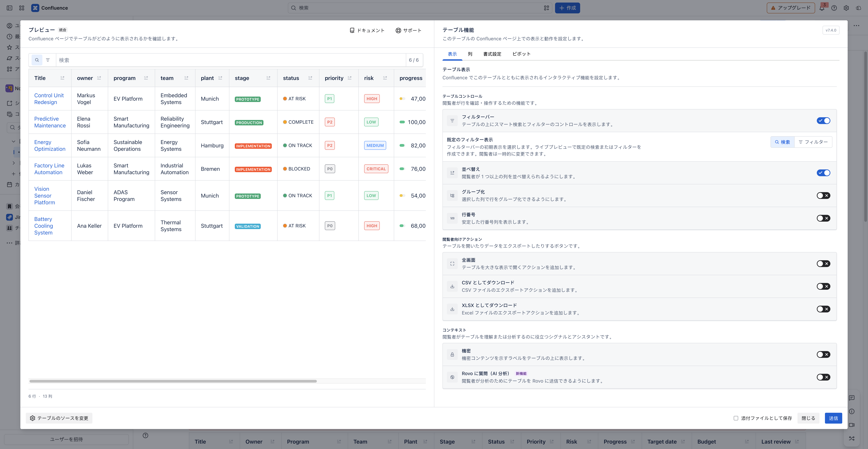Switch to the 表示 tab
This screenshot has width=868, height=449.
[x=452, y=54]
